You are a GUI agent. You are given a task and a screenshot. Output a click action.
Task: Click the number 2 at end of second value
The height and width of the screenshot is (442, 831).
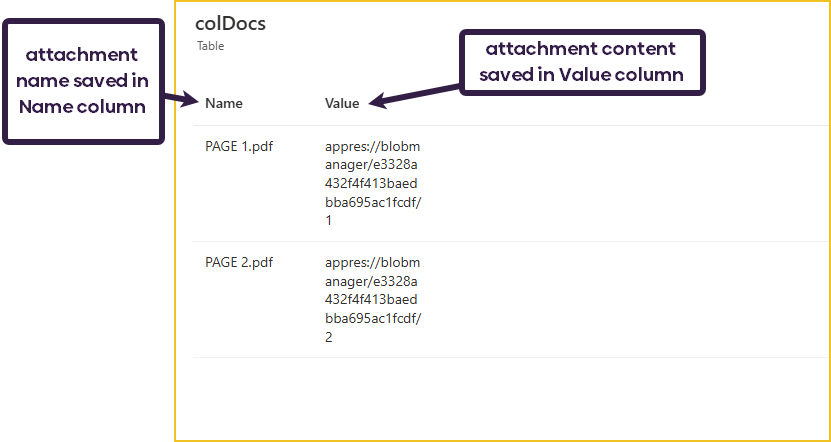[x=329, y=337]
